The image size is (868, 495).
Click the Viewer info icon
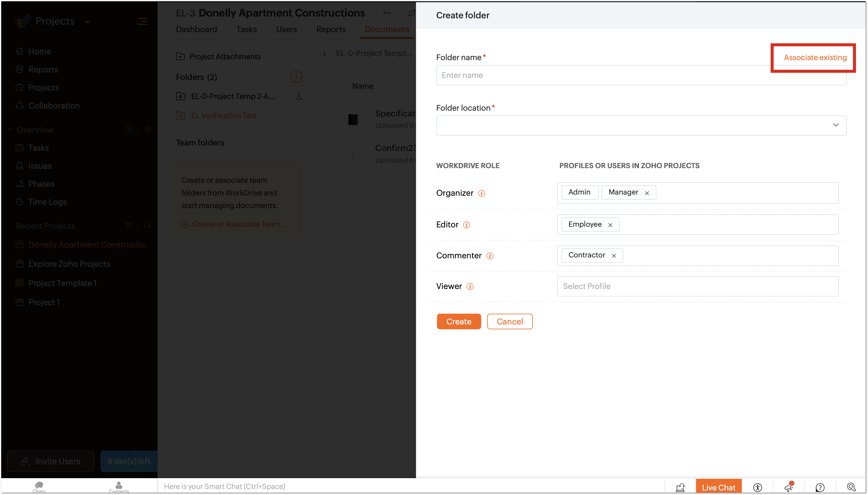coord(470,286)
